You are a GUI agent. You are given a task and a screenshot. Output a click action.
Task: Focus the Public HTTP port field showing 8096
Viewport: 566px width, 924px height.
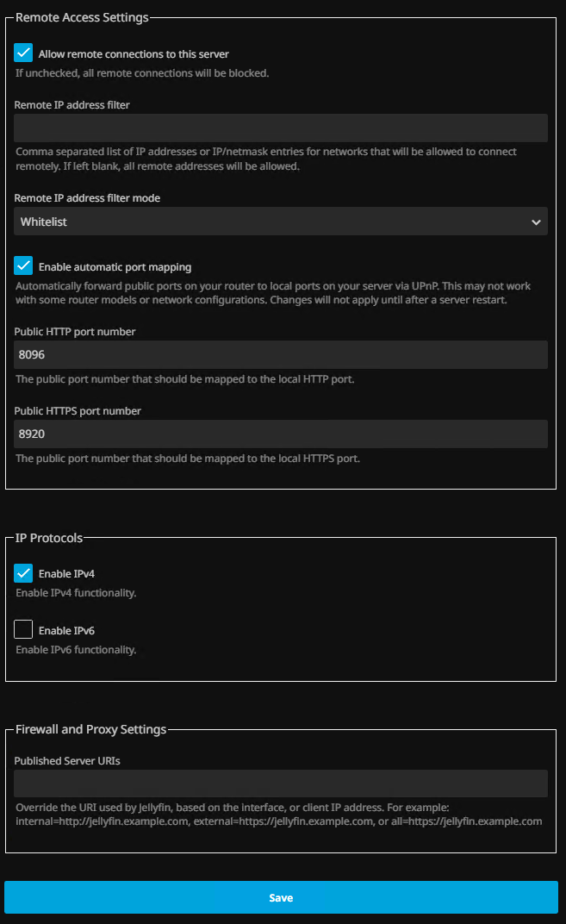281,354
